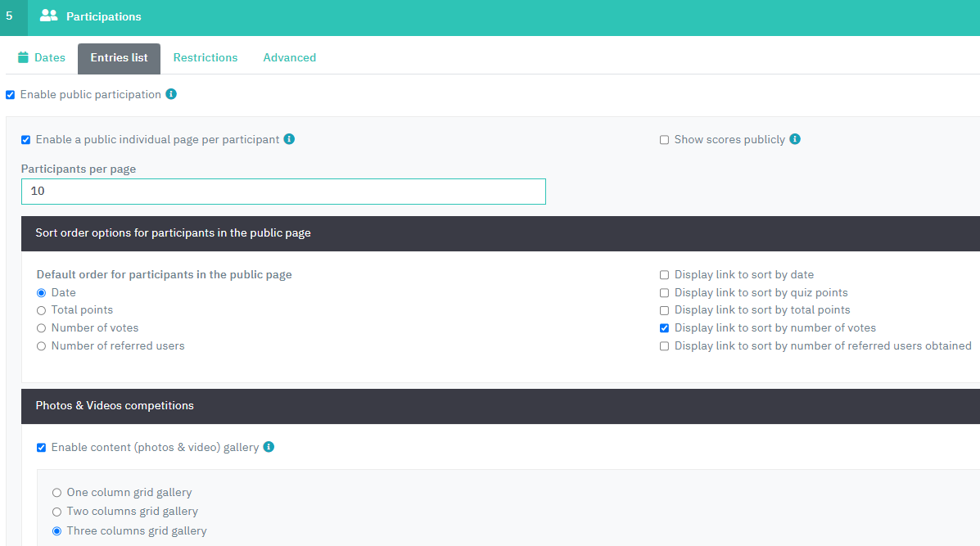Click info icon beside Enable content gallery

click(x=269, y=447)
